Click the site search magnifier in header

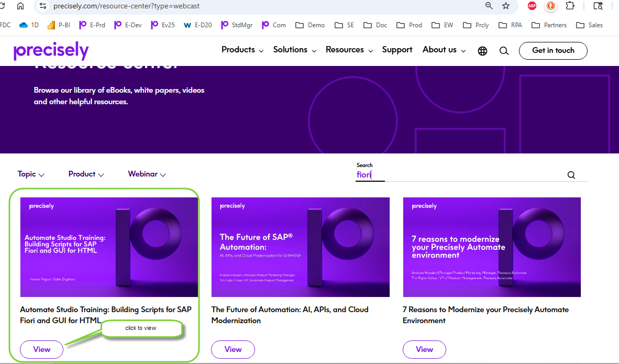pos(504,51)
